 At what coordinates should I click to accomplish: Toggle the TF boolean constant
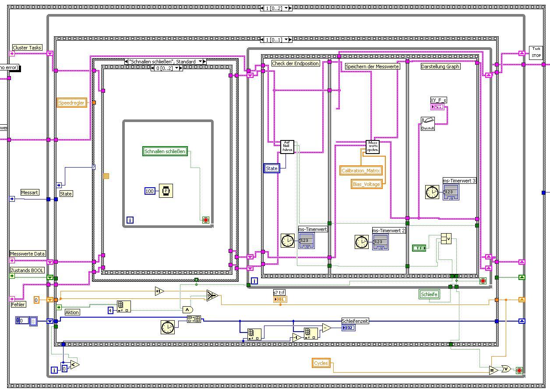tap(419, 248)
